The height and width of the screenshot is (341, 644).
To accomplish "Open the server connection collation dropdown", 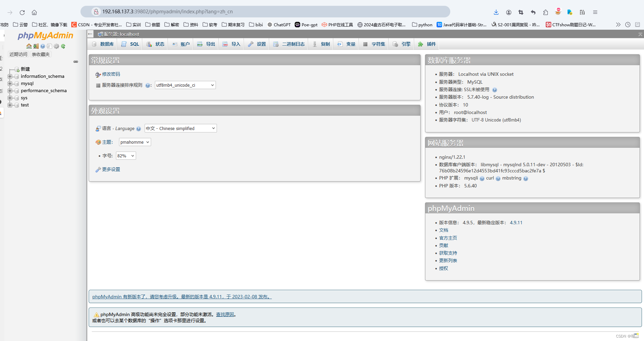I will (185, 85).
